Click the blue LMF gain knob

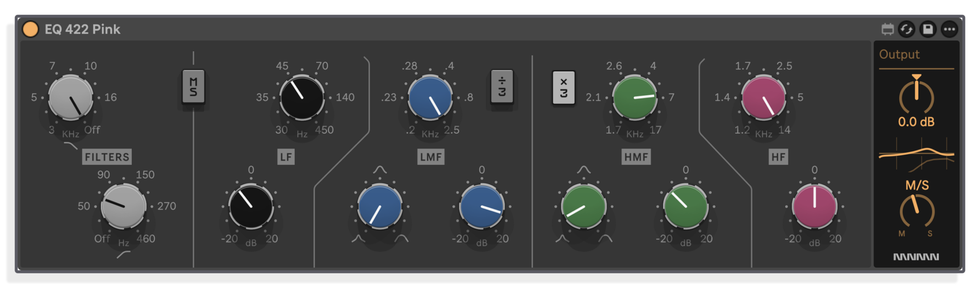[x=482, y=206]
